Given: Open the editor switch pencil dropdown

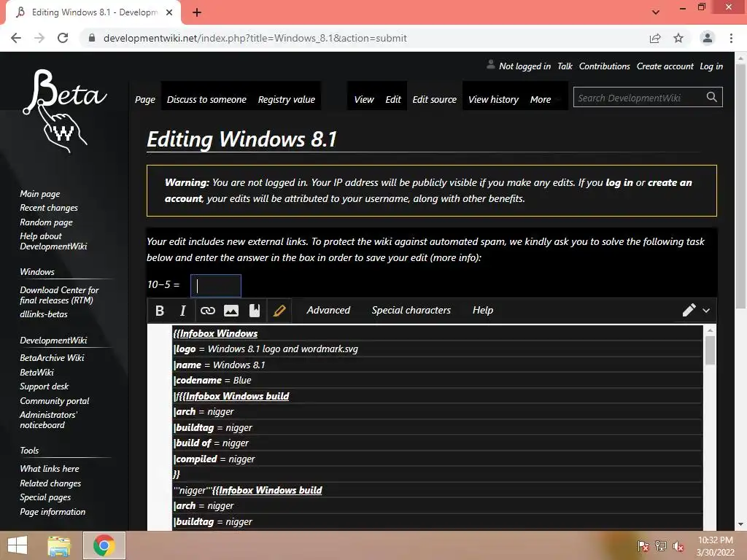Looking at the screenshot, I should click(696, 311).
